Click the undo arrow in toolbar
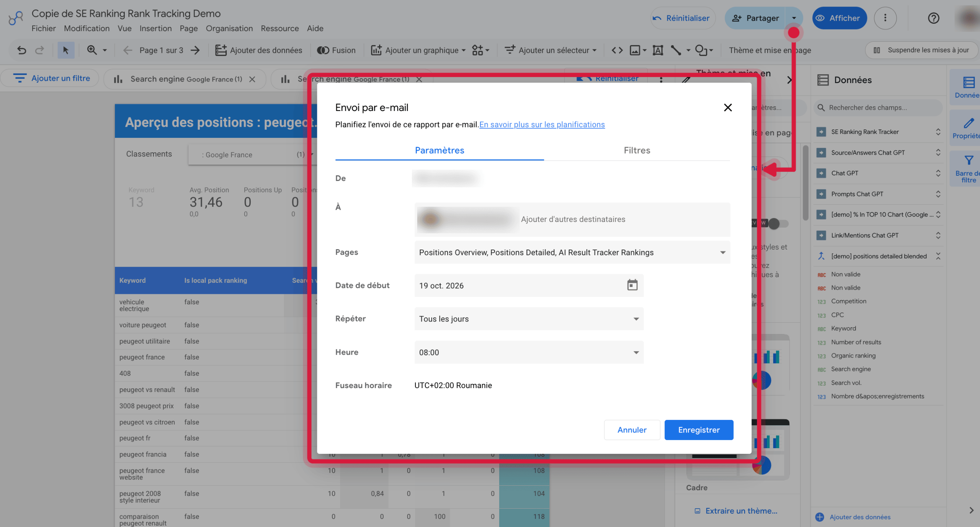 coord(21,50)
